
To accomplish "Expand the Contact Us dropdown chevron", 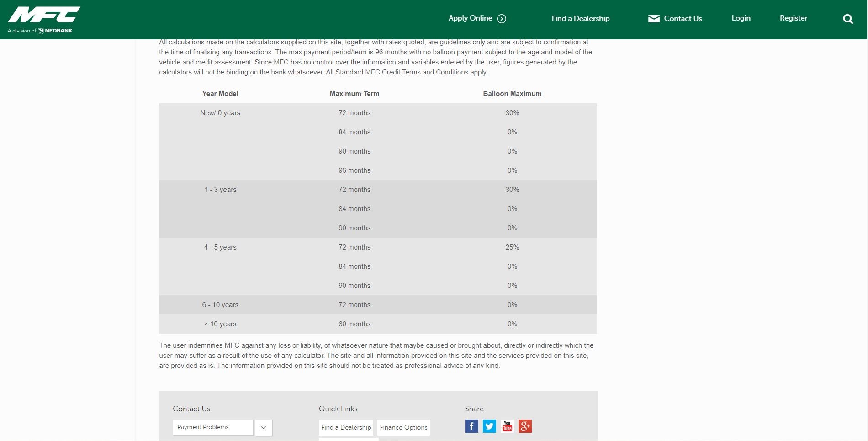I will (x=264, y=427).
